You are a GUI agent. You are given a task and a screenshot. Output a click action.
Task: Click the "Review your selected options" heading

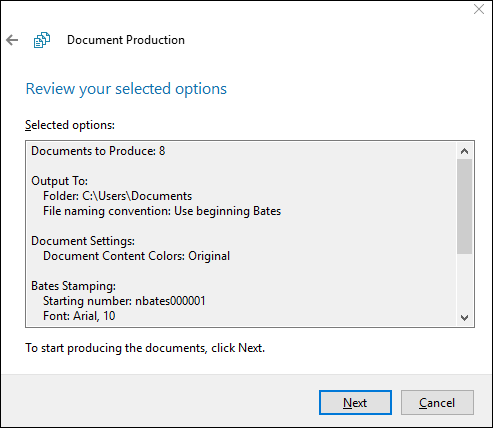pyautogui.click(x=126, y=89)
